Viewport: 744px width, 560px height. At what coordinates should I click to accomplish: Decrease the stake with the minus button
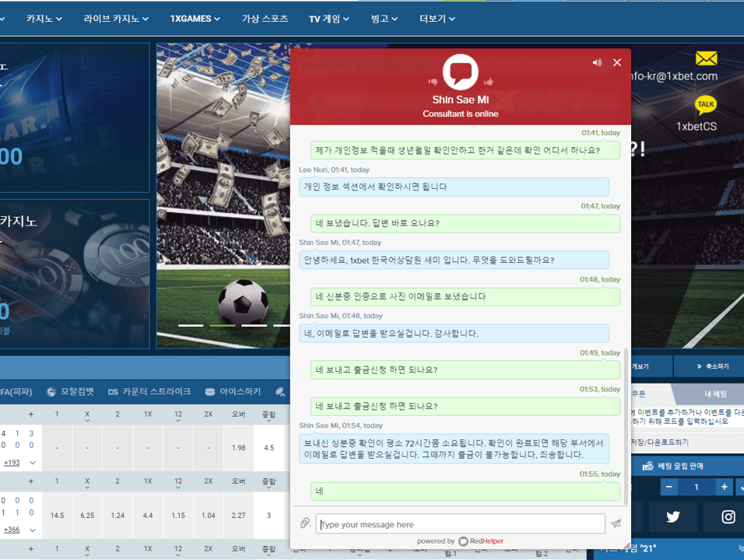[x=669, y=487]
